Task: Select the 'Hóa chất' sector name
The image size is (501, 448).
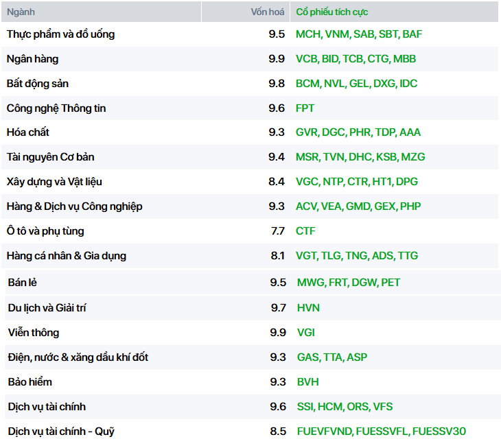Action: (28, 132)
